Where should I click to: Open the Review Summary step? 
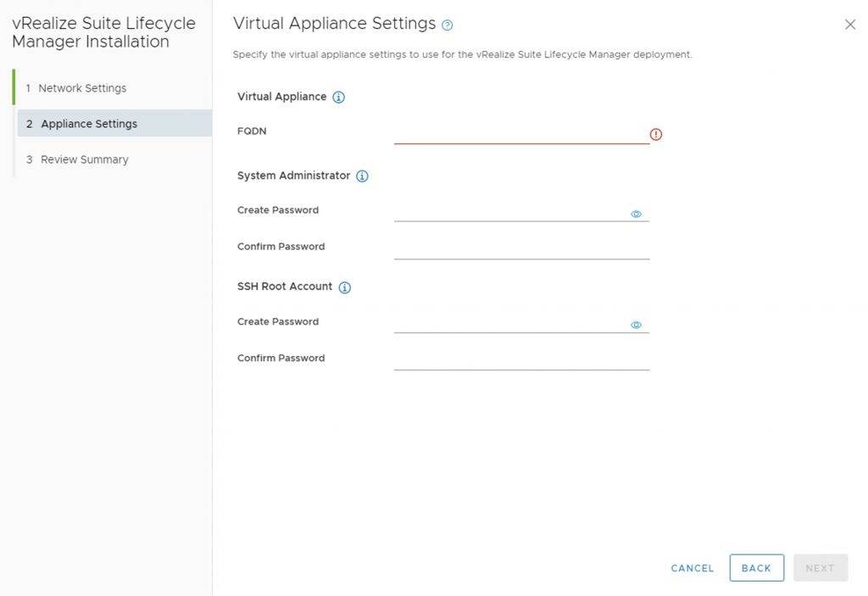pyautogui.click(x=85, y=159)
